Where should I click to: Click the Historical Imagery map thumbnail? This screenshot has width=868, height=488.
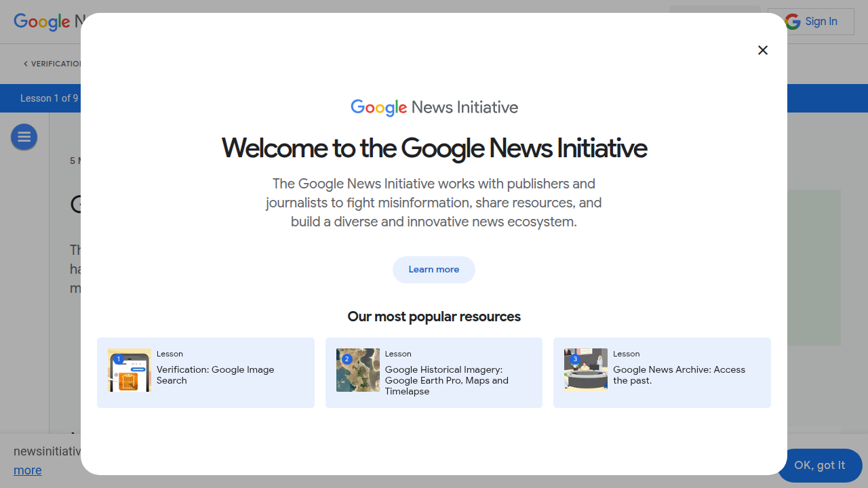tap(358, 370)
